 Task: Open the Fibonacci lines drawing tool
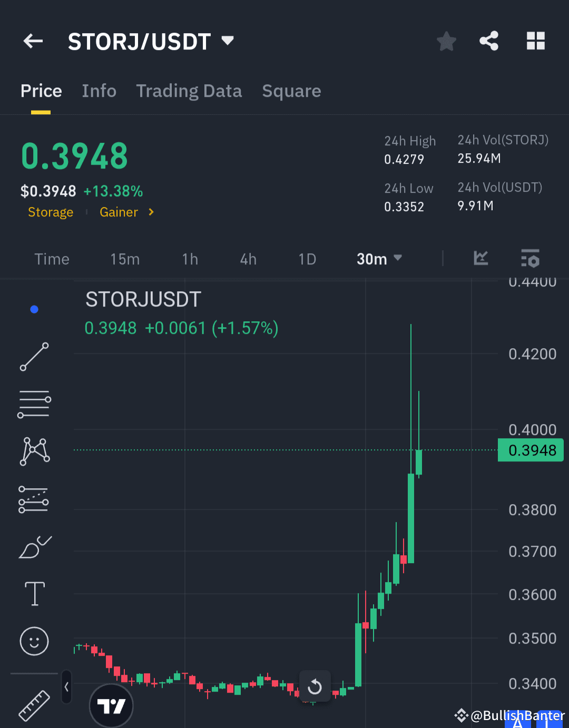[x=34, y=404]
